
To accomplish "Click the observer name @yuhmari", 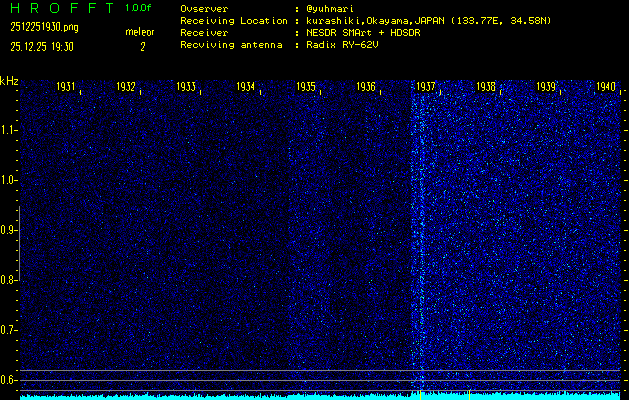I will point(330,9).
